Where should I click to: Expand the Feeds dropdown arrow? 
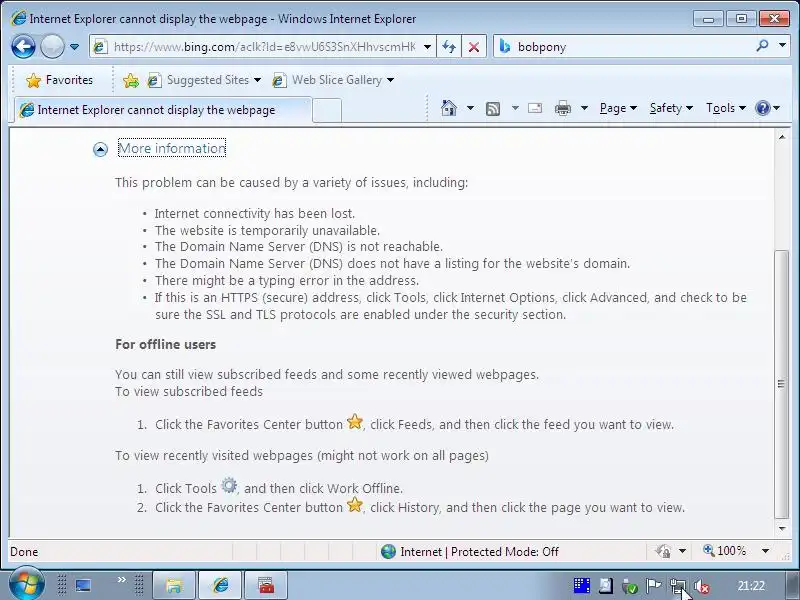[515, 108]
